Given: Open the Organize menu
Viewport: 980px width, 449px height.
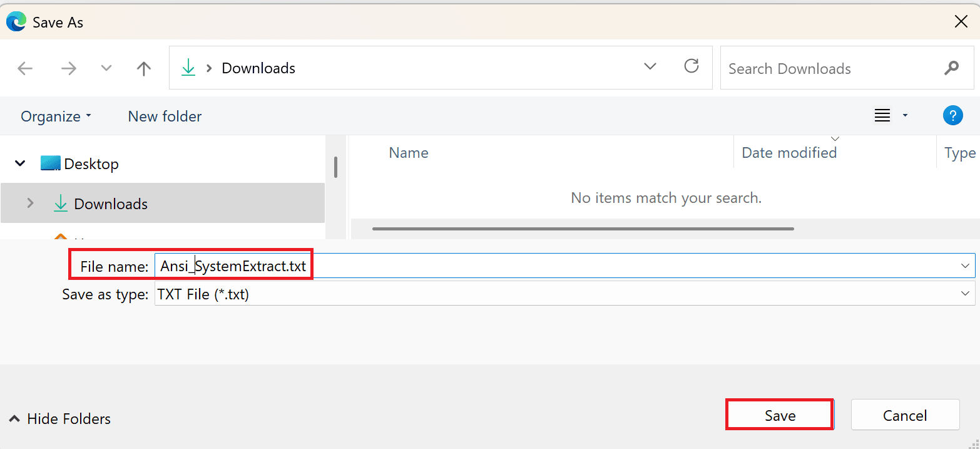Looking at the screenshot, I should [x=55, y=116].
